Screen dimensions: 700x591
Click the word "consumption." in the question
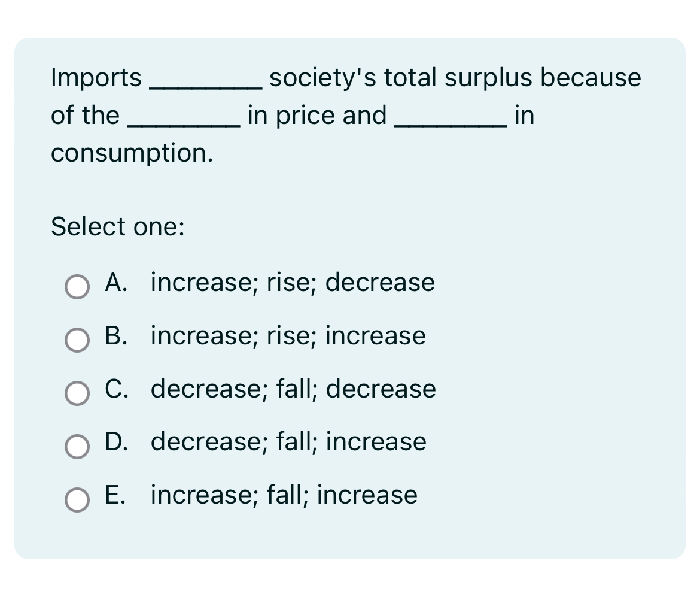[x=132, y=154]
